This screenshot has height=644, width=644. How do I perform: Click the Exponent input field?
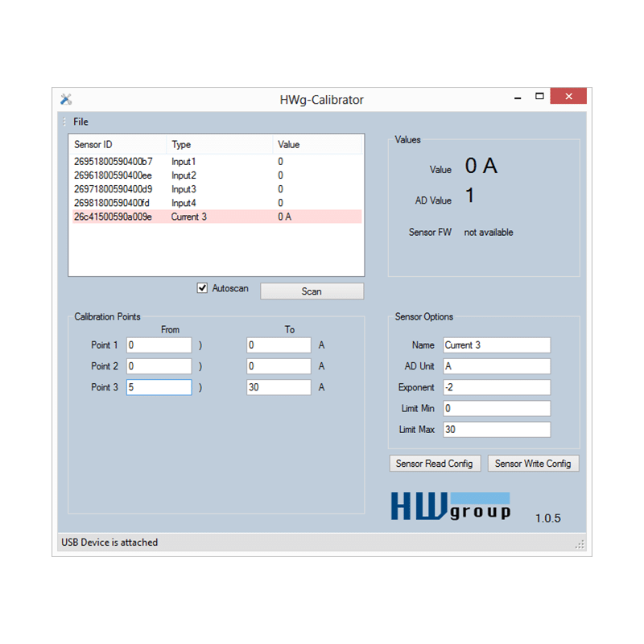tap(497, 387)
